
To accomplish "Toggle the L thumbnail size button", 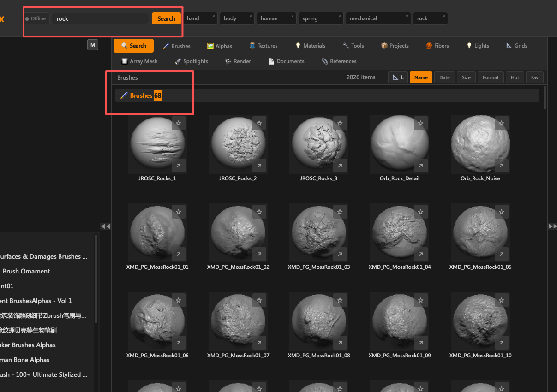I will [x=398, y=77].
